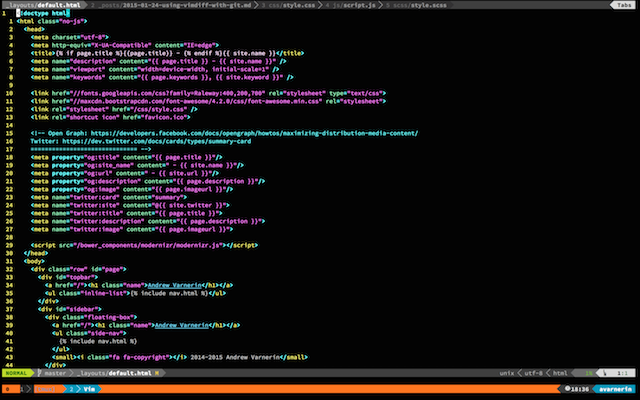
Task: Click the div id="sidebar" line
Action: coord(70,309)
